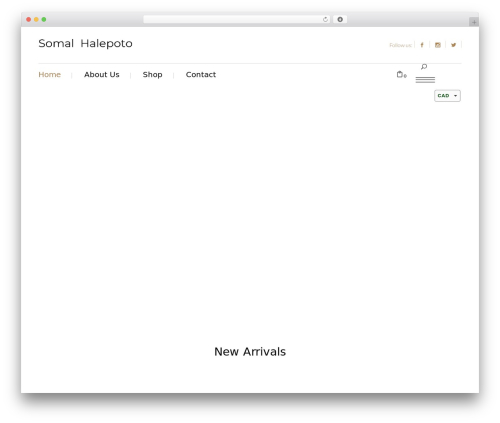Click the Follow us label
The width and height of the screenshot is (500, 423).
[400, 45]
